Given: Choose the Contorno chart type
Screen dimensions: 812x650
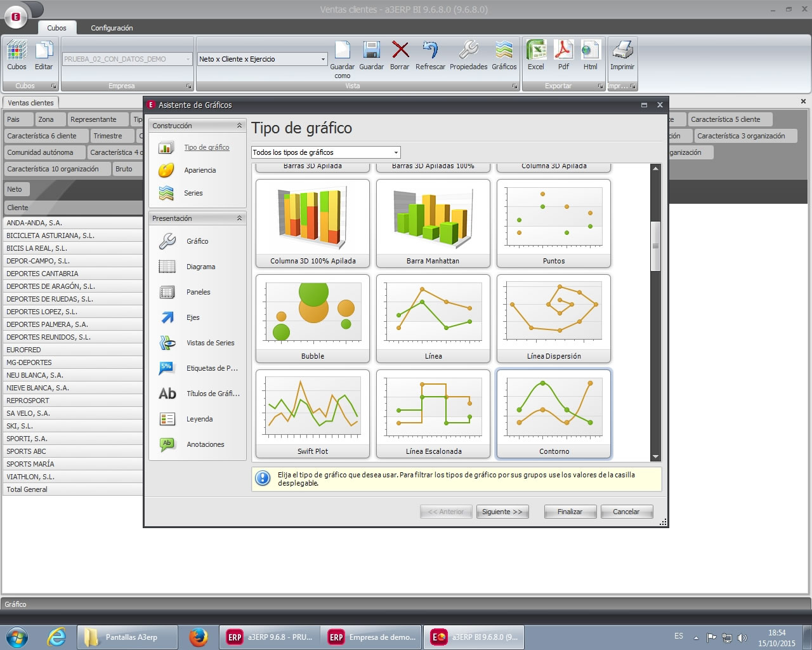Looking at the screenshot, I should pyautogui.click(x=554, y=414).
